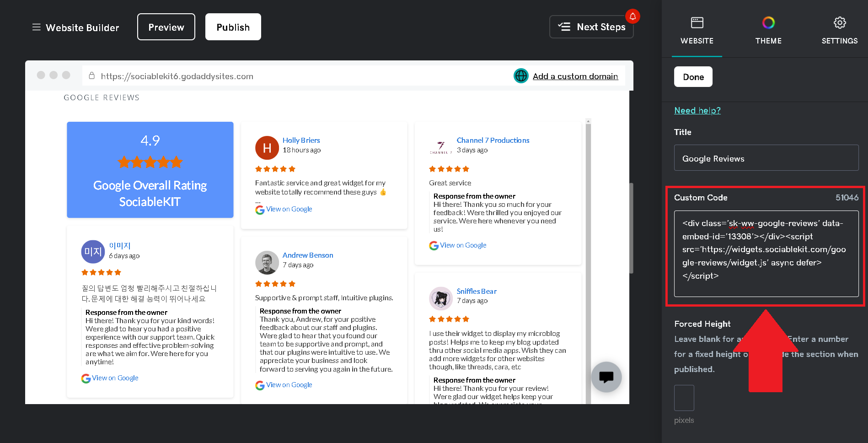The image size is (868, 443).
Task: Click Holly Briers avatar icon
Action: 267,148
